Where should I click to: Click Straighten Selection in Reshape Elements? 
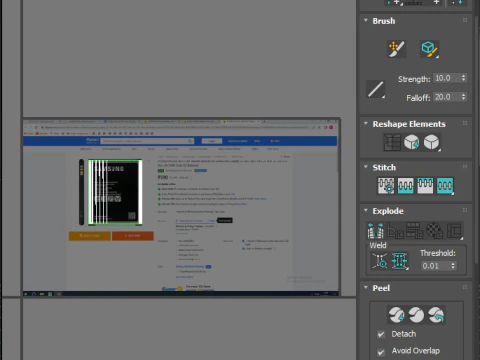point(392,142)
